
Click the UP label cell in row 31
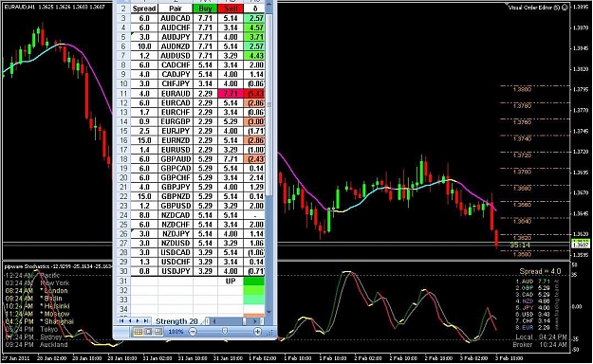click(231, 282)
